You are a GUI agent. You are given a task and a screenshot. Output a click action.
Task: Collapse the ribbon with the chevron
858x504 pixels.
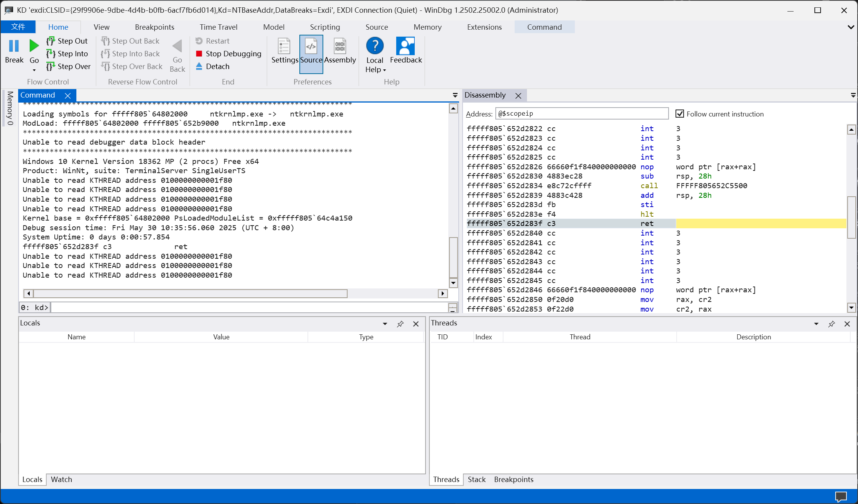point(851,27)
